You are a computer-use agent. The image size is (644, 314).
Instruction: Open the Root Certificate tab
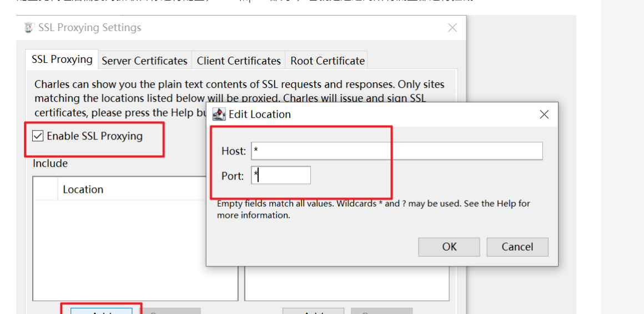(x=328, y=61)
